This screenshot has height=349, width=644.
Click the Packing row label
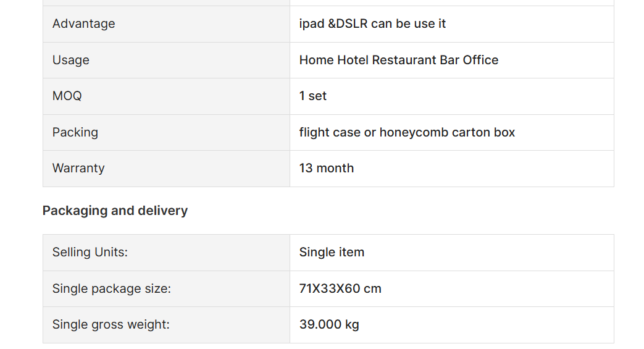[75, 132]
